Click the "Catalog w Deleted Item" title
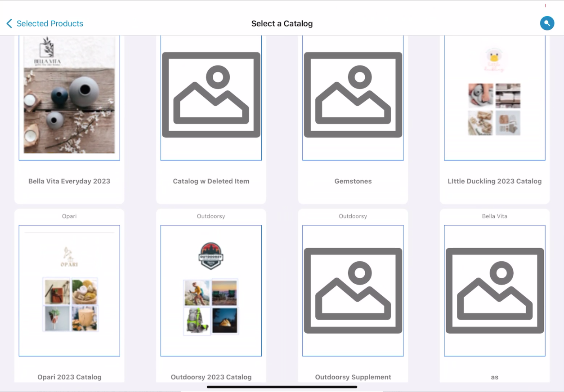 tap(211, 181)
